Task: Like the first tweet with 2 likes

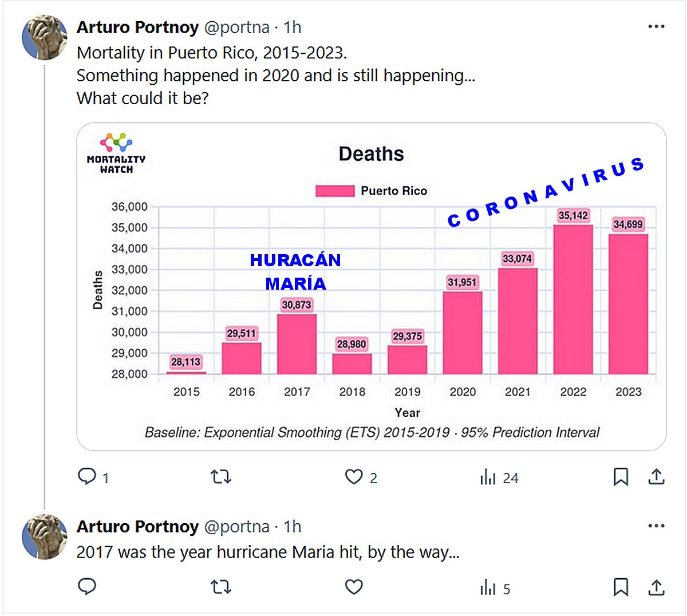Action: pos(354,476)
